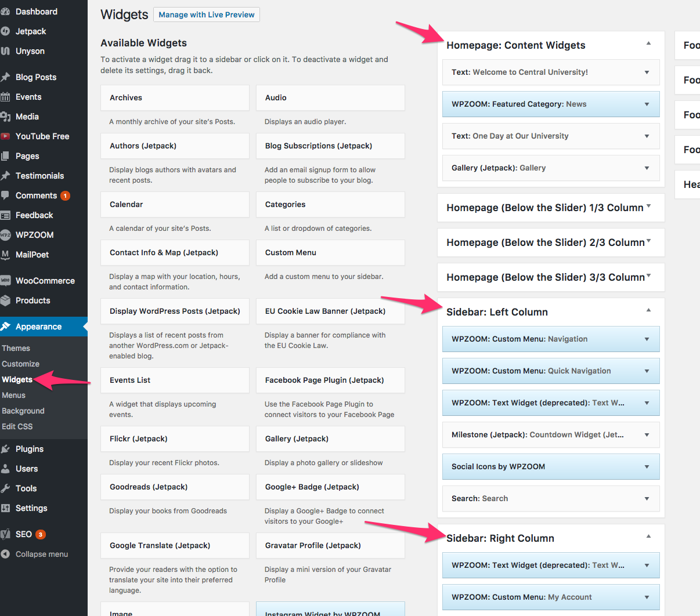The image size is (700, 616).
Task: Open Tools via the wrench icon
Action: click(x=5, y=488)
